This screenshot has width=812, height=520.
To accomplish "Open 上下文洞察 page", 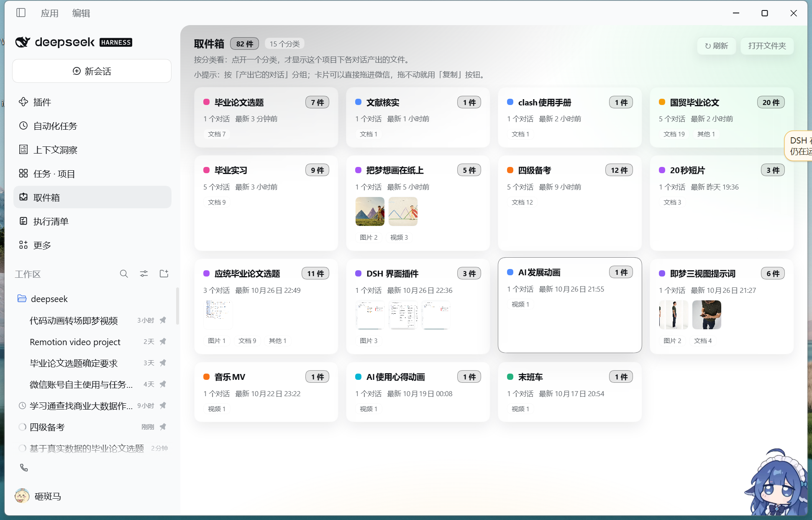I will pyautogui.click(x=92, y=150).
